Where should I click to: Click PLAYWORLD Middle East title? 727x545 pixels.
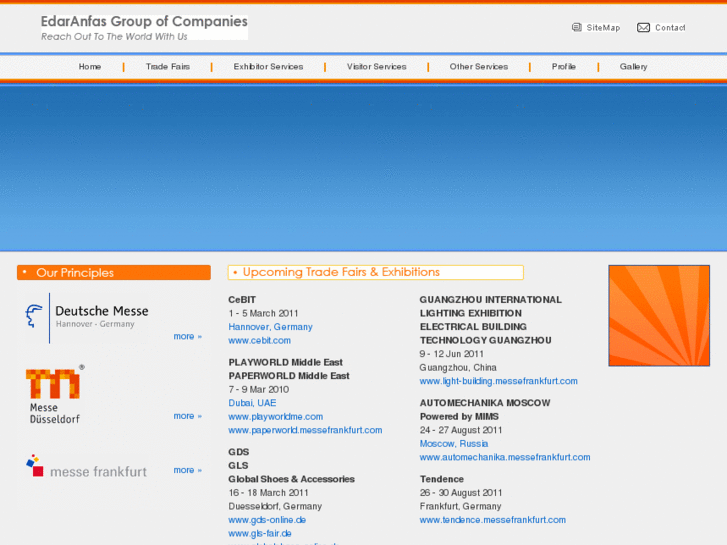pos(285,362)
